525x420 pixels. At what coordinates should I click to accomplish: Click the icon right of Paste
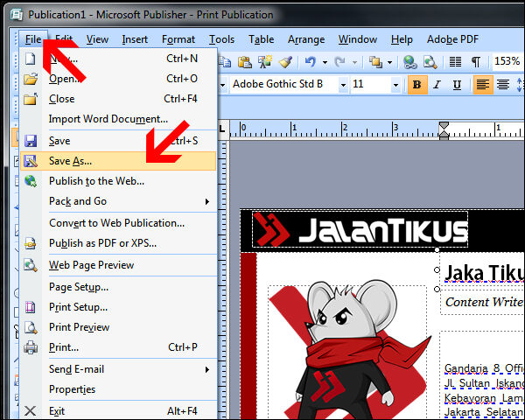click(x=265, y=62)
